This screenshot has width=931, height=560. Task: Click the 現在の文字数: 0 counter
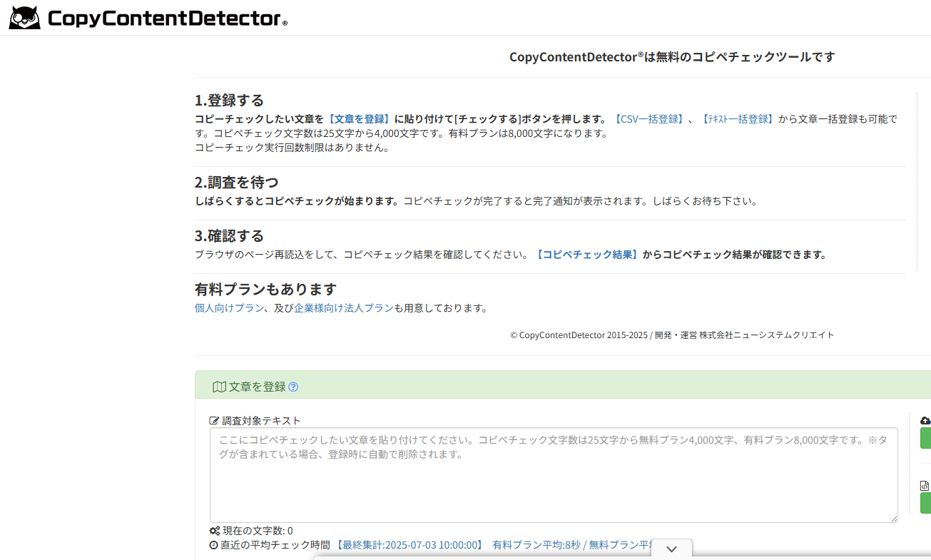click(258, 531)
